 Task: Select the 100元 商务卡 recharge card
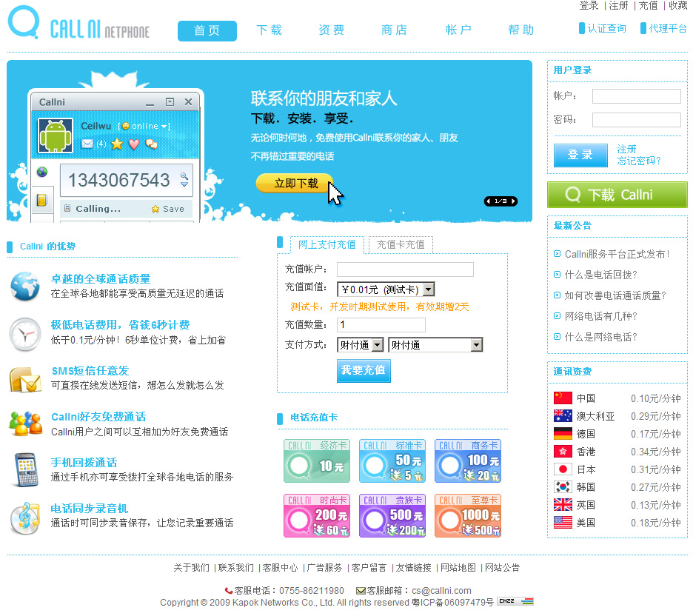(468, 461)
